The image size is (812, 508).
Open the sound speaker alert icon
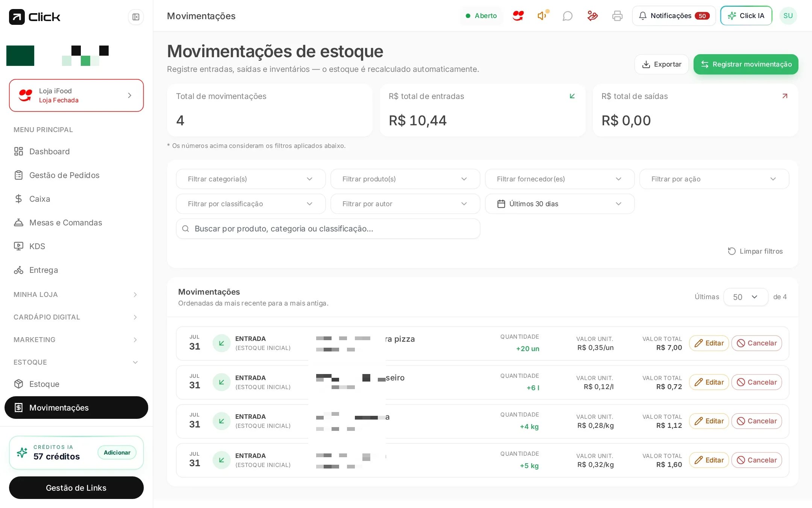coord(543,16)
